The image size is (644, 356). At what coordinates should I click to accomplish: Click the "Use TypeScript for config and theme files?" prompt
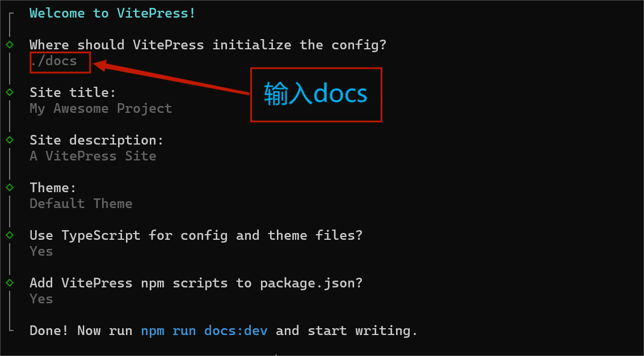coord(196,235)
